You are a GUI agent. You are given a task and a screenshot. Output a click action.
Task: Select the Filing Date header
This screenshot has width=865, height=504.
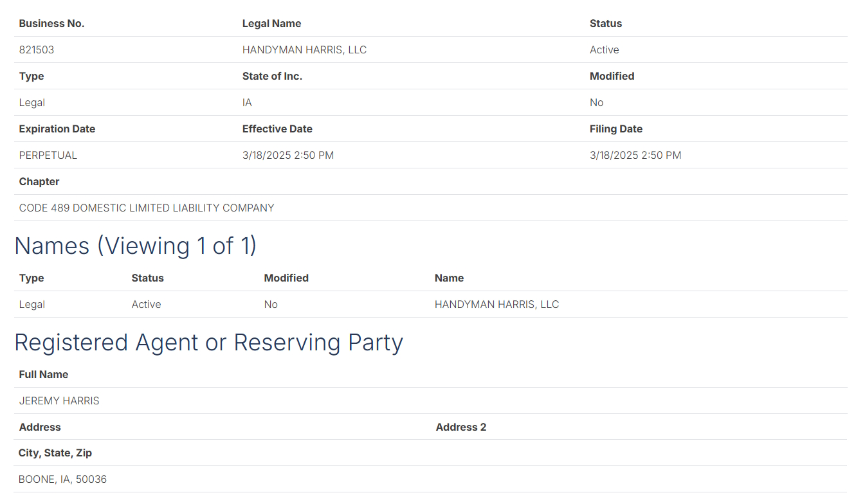pos(615,129)
